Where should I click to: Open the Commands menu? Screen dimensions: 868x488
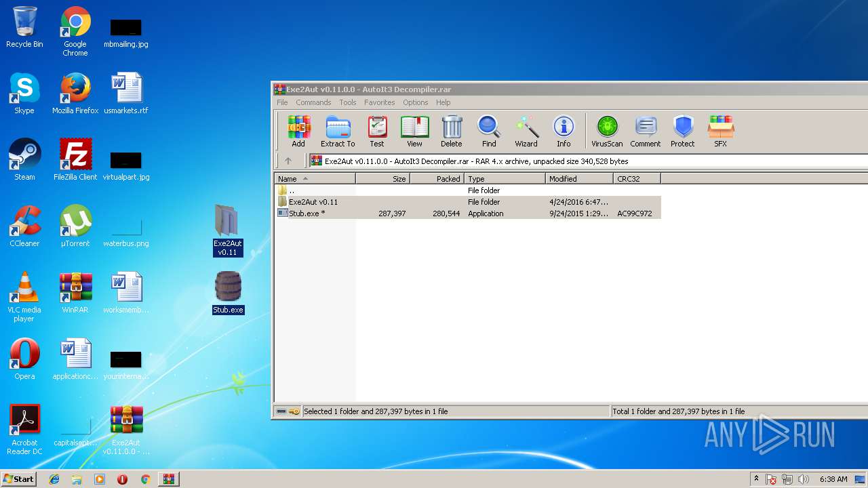tap(313, 102)
